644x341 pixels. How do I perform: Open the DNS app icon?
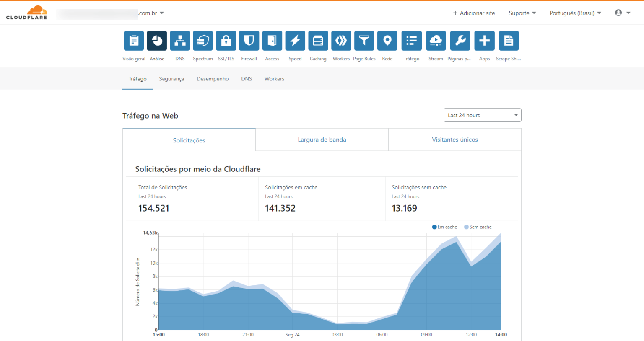(x=180, y=41)
